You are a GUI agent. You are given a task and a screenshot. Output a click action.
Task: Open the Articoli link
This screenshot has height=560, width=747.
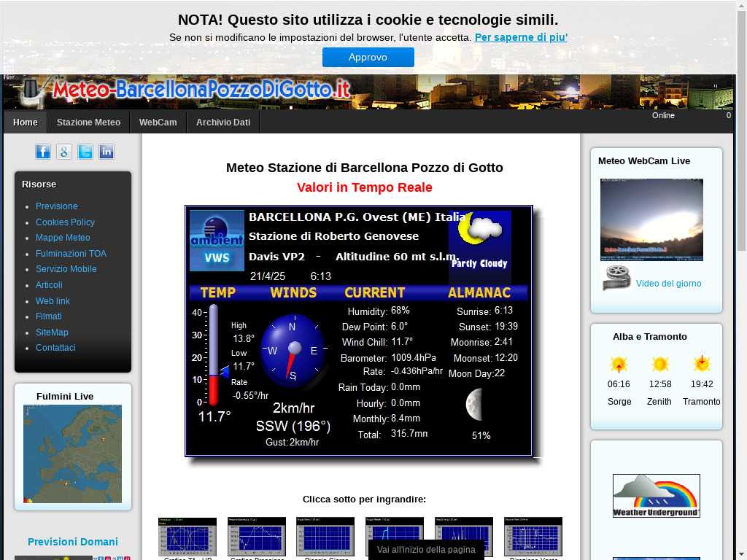[49, 285]
